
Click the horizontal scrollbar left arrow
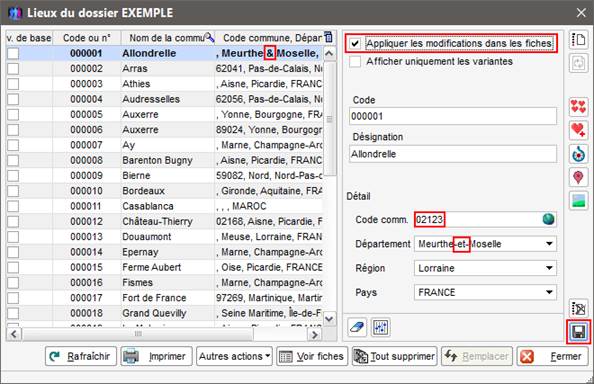(x=14, y=334)
